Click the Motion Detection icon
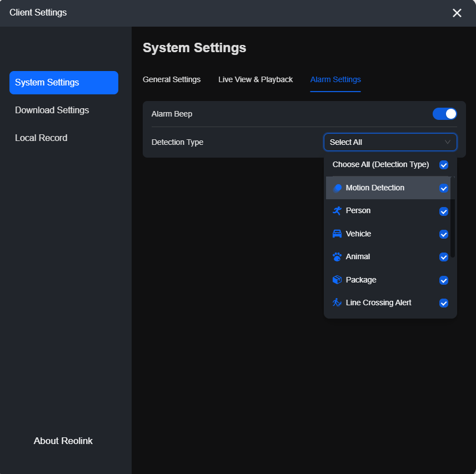Viewport: 476px width, 474px height. click(337, 188)
